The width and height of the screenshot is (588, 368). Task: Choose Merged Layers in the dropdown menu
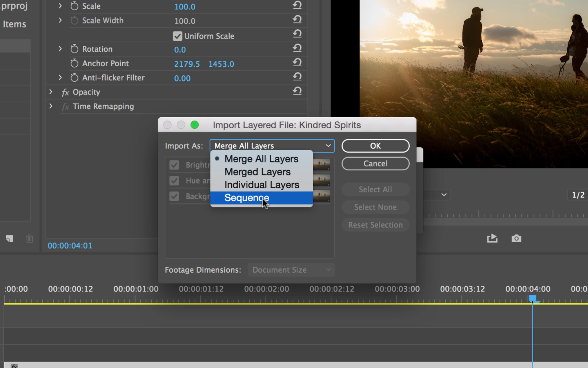click(257, 171)
